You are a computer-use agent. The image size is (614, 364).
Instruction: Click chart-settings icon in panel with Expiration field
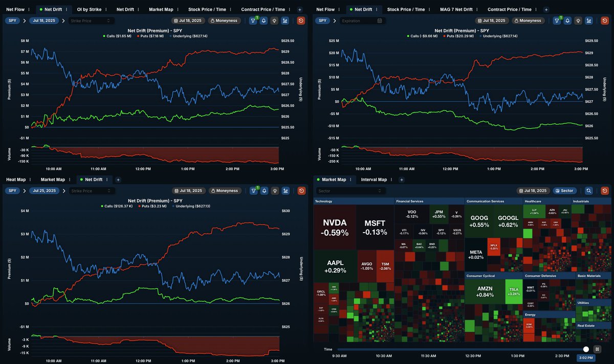(x=588, y=21)
